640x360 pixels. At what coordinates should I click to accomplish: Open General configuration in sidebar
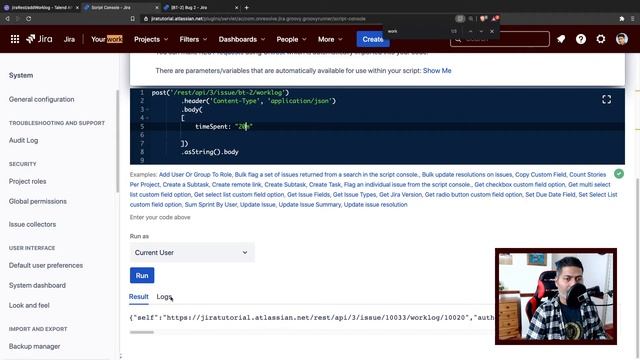42,99
